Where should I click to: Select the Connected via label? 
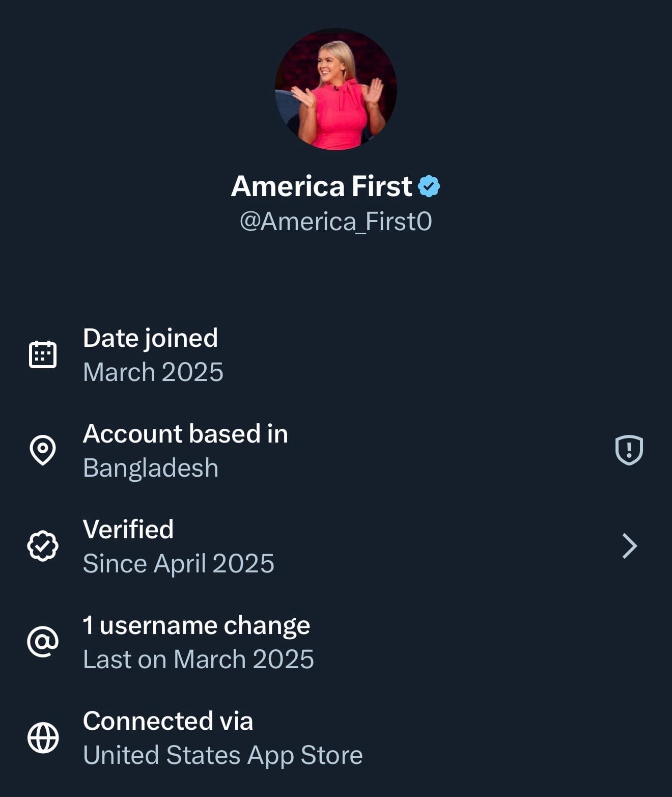point(168,721)
